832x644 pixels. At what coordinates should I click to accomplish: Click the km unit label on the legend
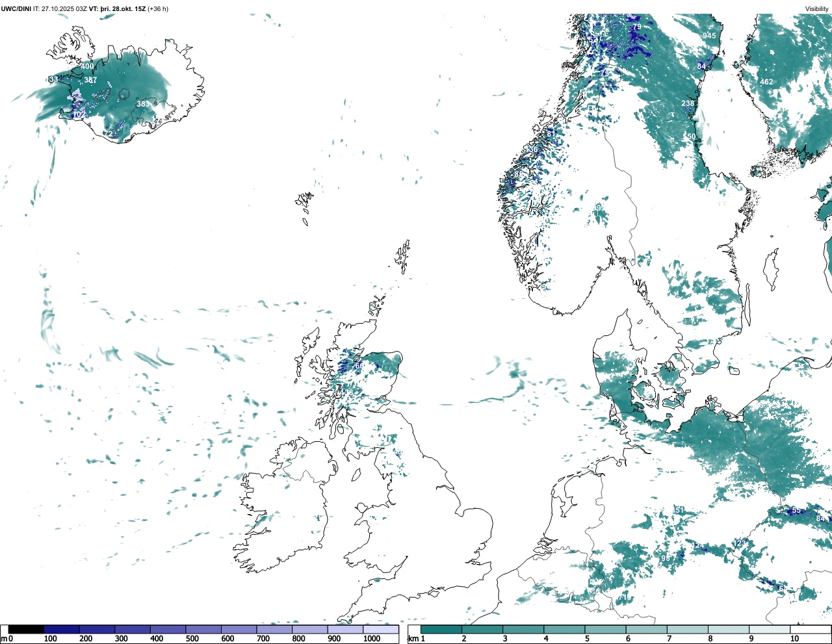coord(413,639)
